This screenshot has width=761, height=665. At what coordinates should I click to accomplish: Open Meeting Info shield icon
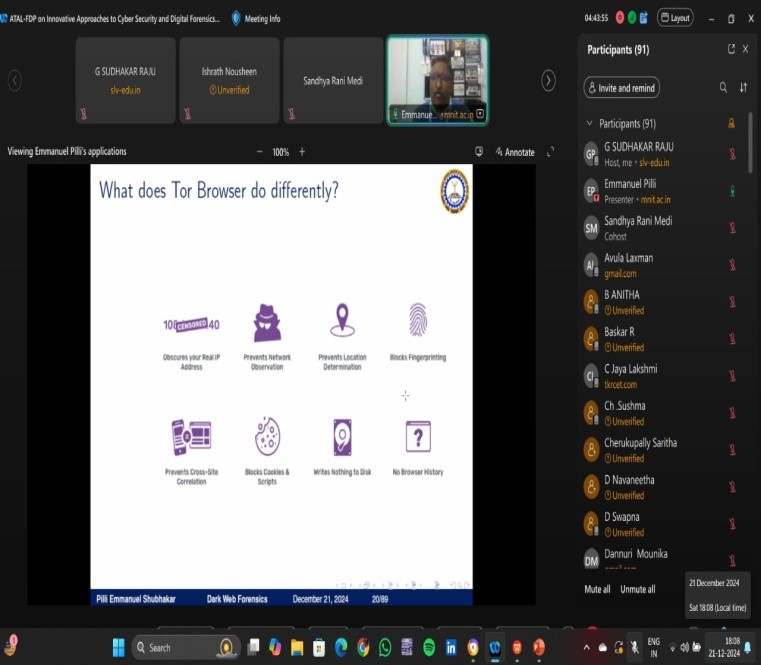point(236,18)
